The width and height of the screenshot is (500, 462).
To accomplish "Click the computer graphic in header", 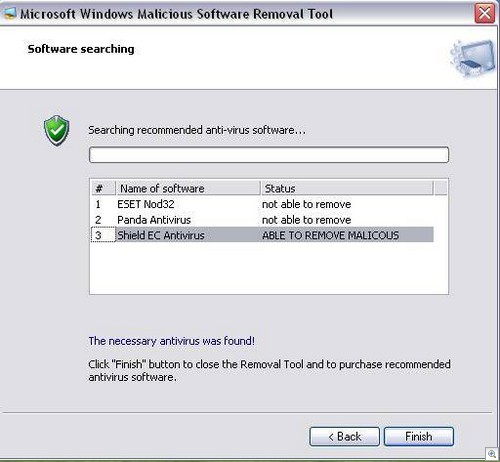I will pyautogui.click(x=474, y=58).
